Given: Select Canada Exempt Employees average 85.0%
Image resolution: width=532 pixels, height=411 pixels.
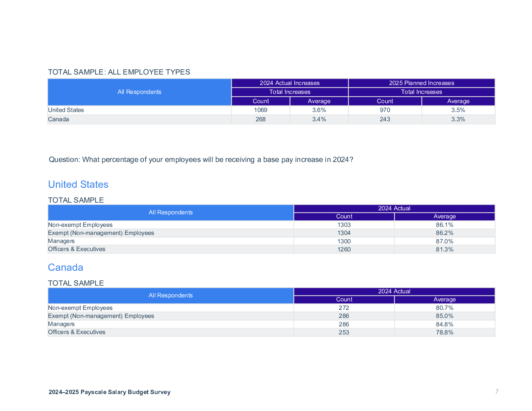Looking at the screenshot, I should click(x=445, y=316).
